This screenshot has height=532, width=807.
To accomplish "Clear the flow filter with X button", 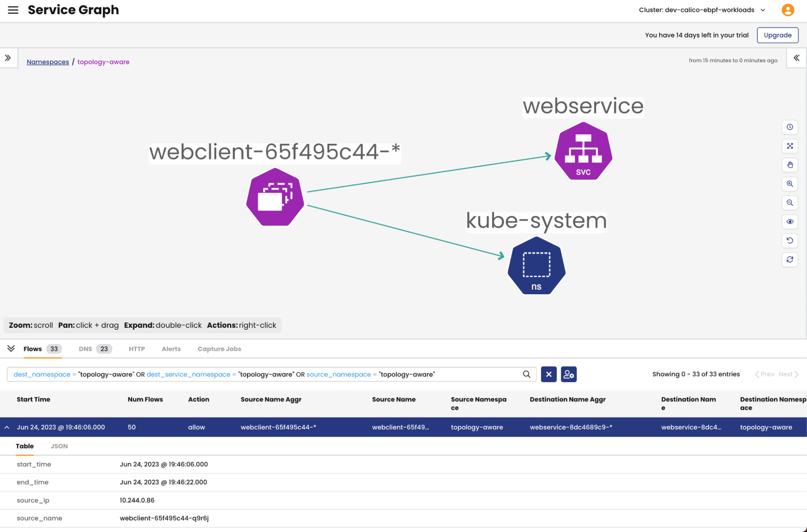I will [549, 374].
